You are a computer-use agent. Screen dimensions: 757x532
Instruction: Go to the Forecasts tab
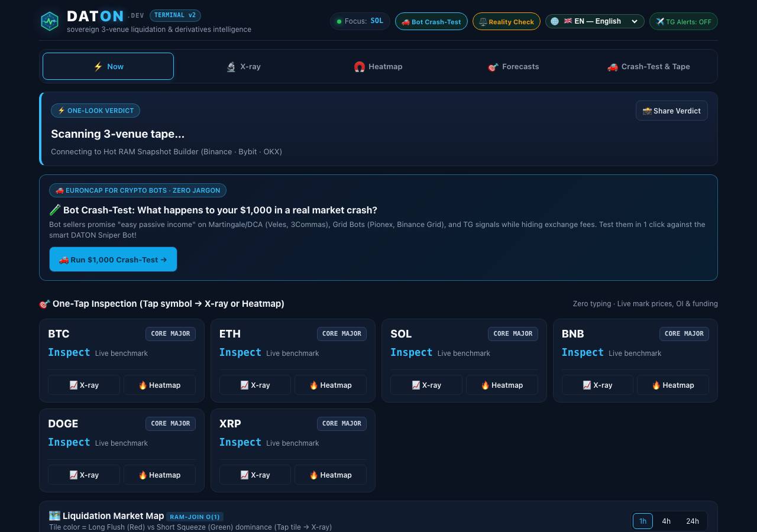pos(513,66)
